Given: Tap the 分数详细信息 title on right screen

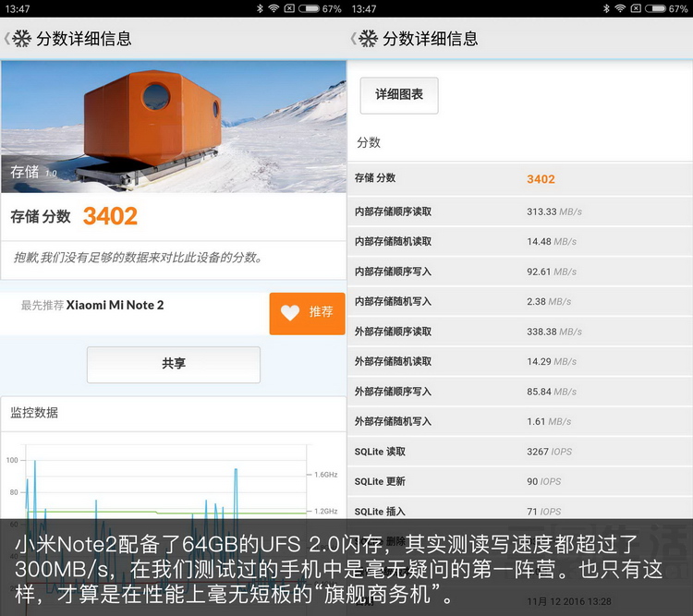Looking at the screenshot, I should (431, 39).
